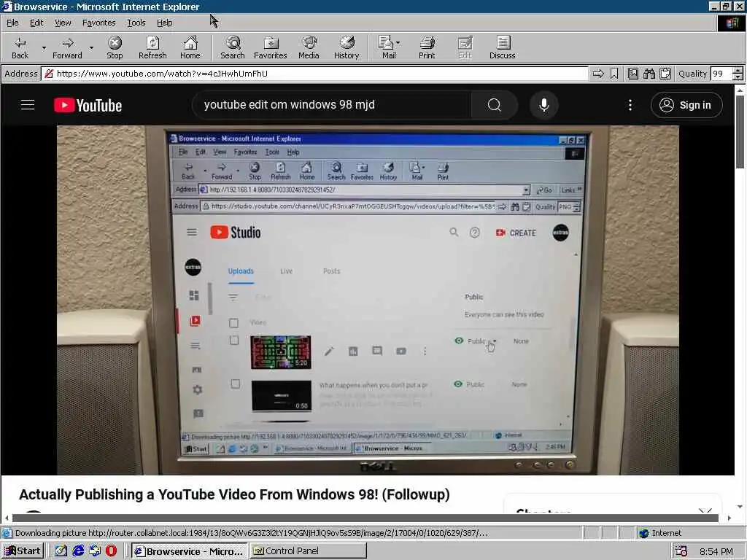The height and width of the screenshot is (560, 747).
Task: Open the Favorites toolbar button
Action: coord(270,47)
